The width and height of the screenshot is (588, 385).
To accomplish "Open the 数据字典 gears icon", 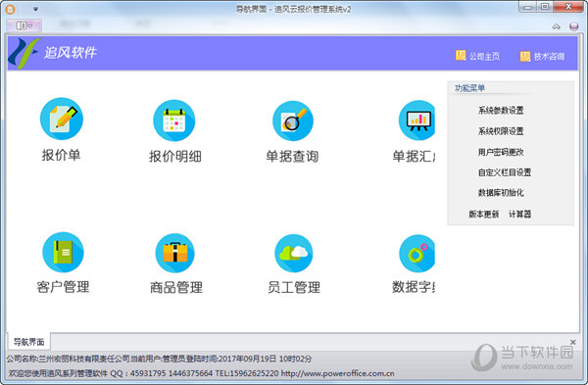I will (417, 254).
